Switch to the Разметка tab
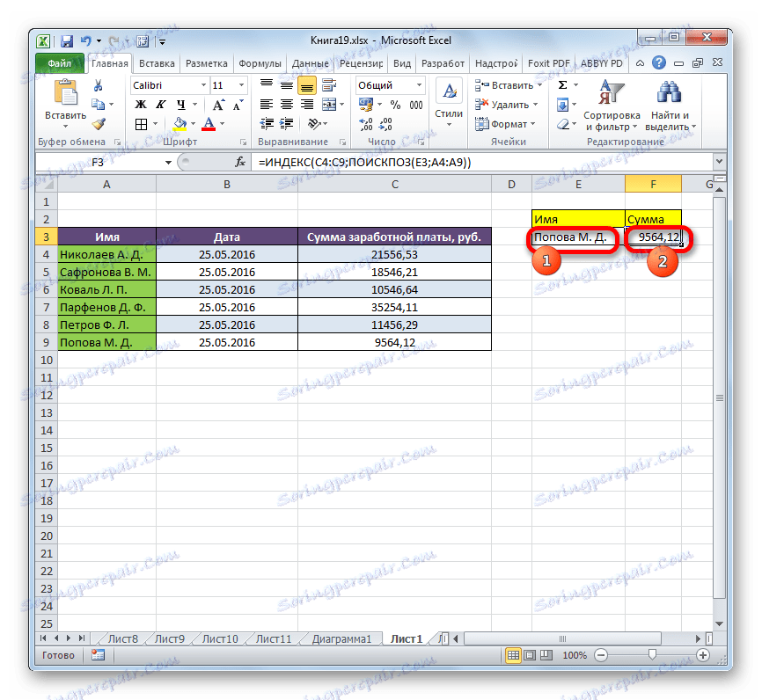This screenshot has height=700, width=762. (x=207, y=63)
